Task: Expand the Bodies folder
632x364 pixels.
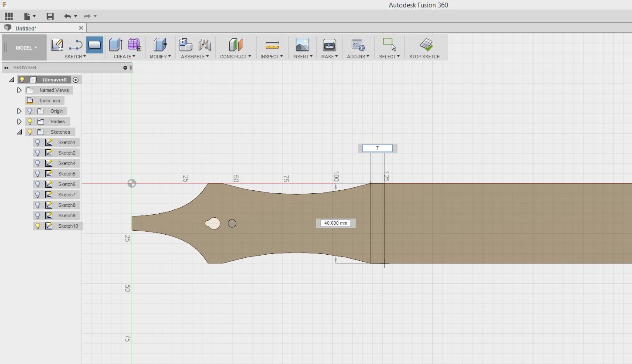Action: 19,121
